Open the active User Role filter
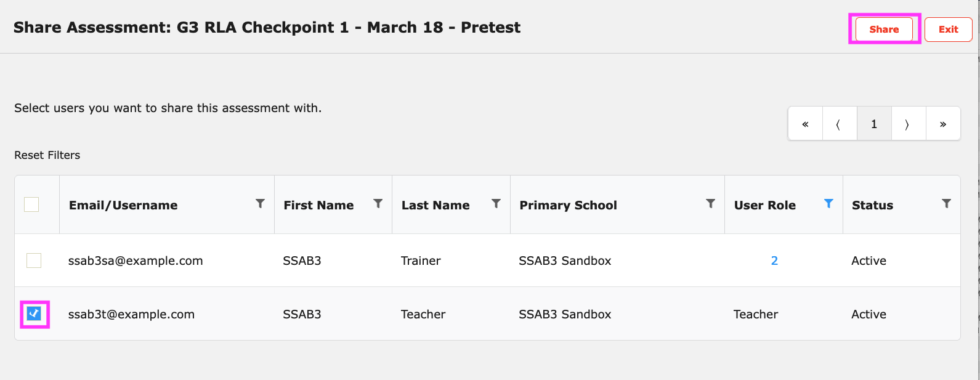 [828, 203]
